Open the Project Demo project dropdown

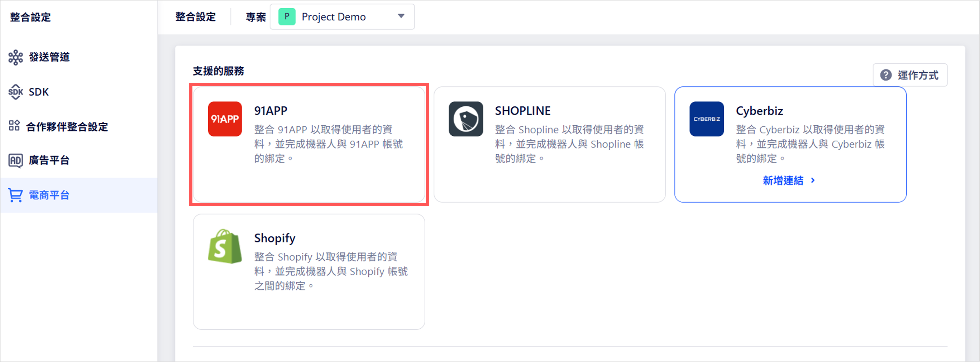[x=342, y=17]
